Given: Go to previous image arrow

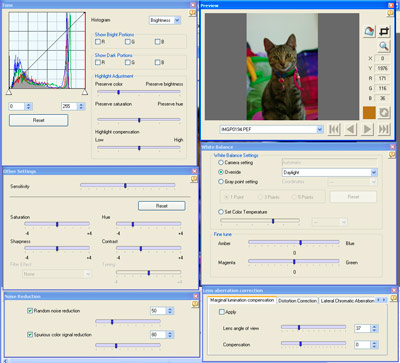Looking at the screenshot, I should pyautogui.click(x=351, y=129).
